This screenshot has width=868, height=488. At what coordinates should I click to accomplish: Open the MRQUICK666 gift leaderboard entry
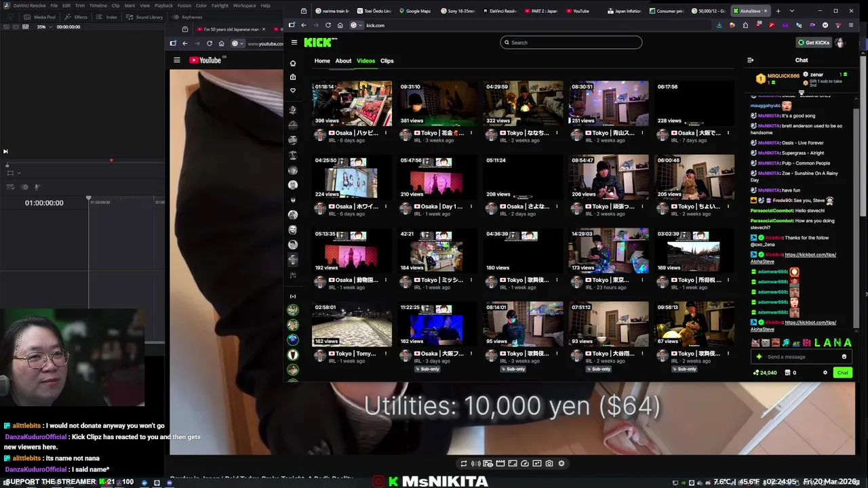[x=778, y=79]
